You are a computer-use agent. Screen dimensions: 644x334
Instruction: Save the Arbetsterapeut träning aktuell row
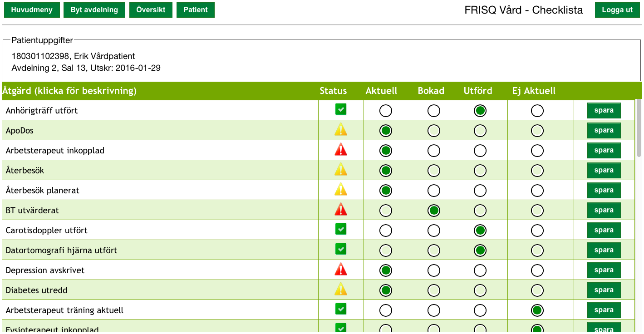(x=604, y=310)
